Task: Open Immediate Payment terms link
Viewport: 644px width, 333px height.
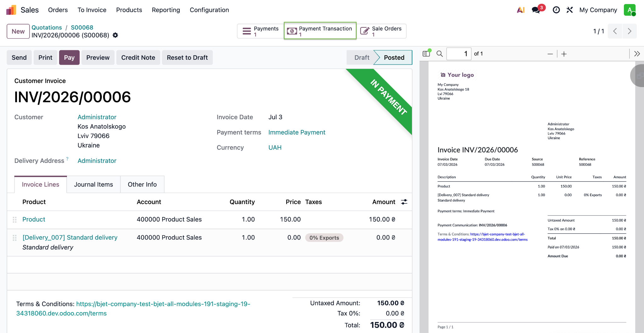Action: coord(297,132)
